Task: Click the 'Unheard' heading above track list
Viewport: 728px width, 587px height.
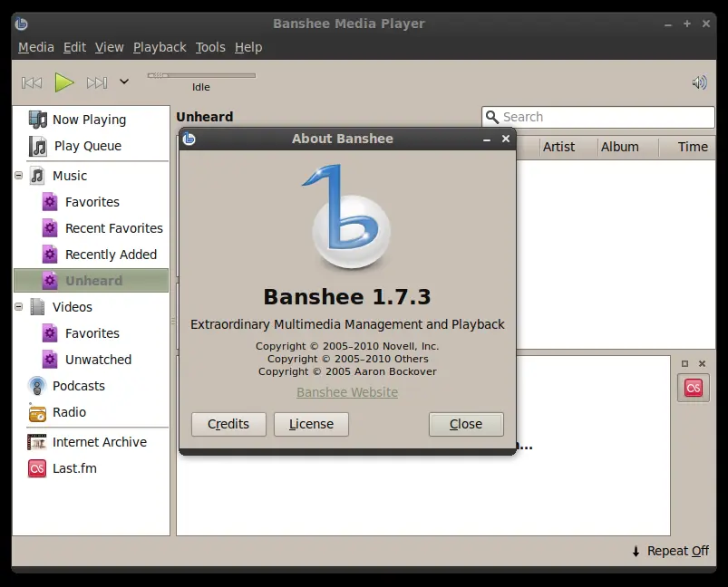Action: coord(205,117)
